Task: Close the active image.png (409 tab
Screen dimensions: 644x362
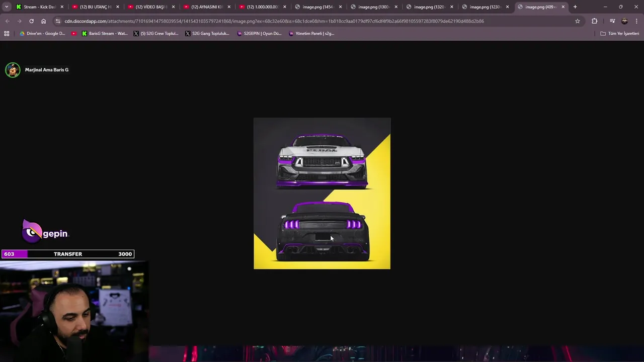Action: coord(563,7)
